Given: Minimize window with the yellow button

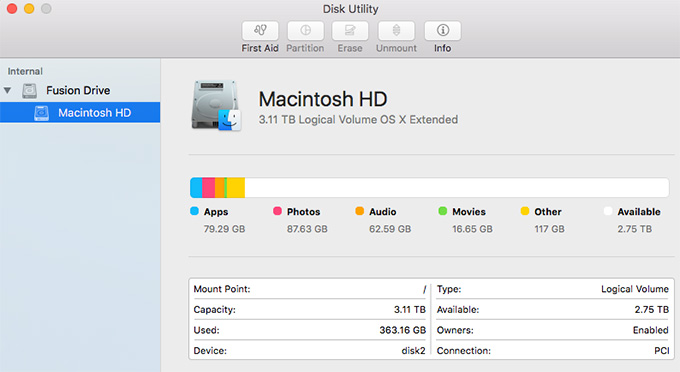Looking at the screenshot, I should click(x=29, y=8).
